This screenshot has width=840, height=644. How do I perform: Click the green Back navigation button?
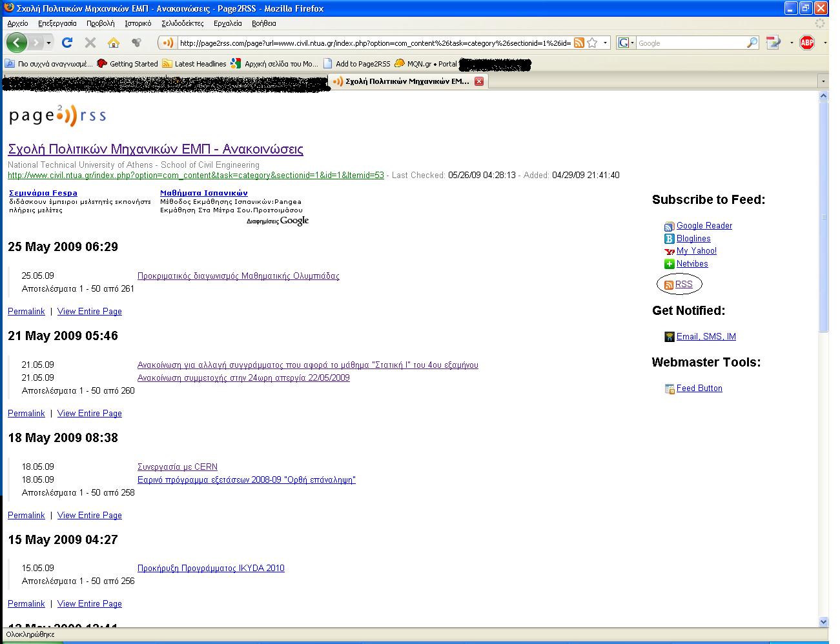pos(17,43)
